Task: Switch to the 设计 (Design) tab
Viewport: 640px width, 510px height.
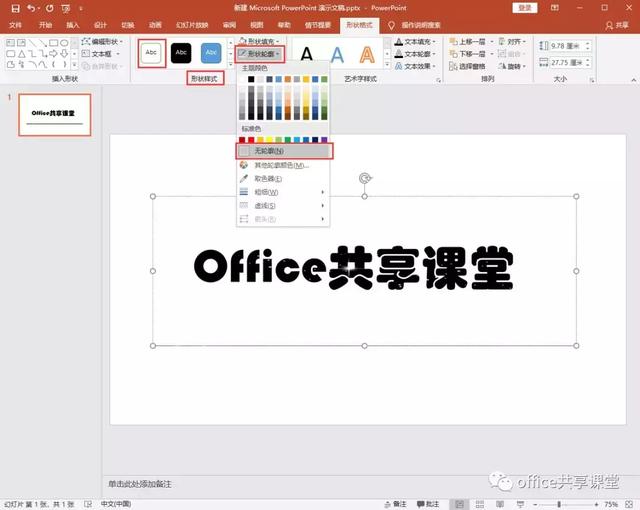Action: tap(100, 25)
